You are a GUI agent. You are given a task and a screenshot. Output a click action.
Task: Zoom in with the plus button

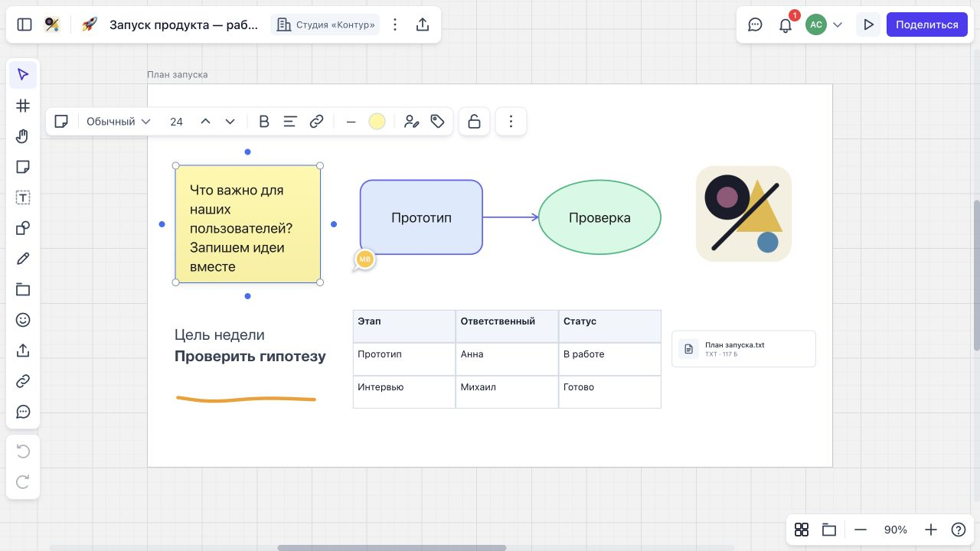(x=931, y=530)
